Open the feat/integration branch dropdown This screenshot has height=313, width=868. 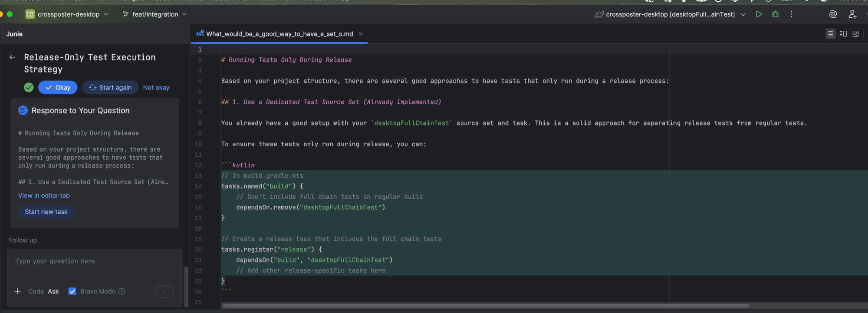184,14
